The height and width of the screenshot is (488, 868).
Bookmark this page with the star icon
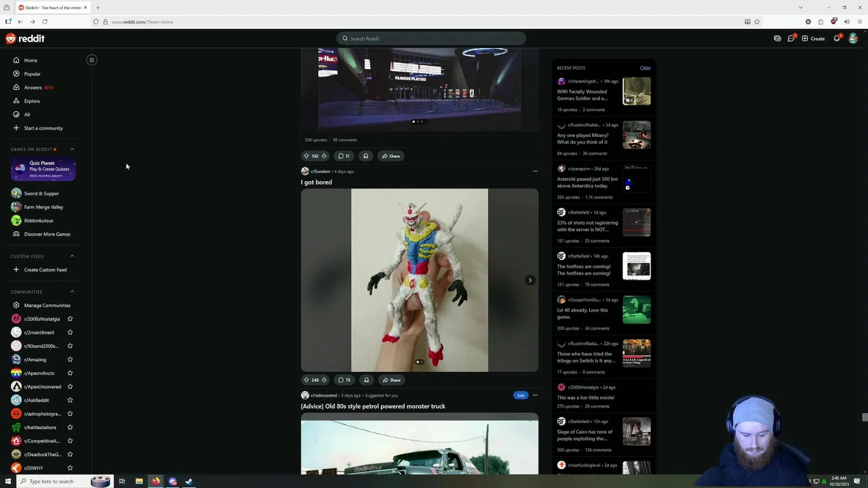(x=757, y=22)
